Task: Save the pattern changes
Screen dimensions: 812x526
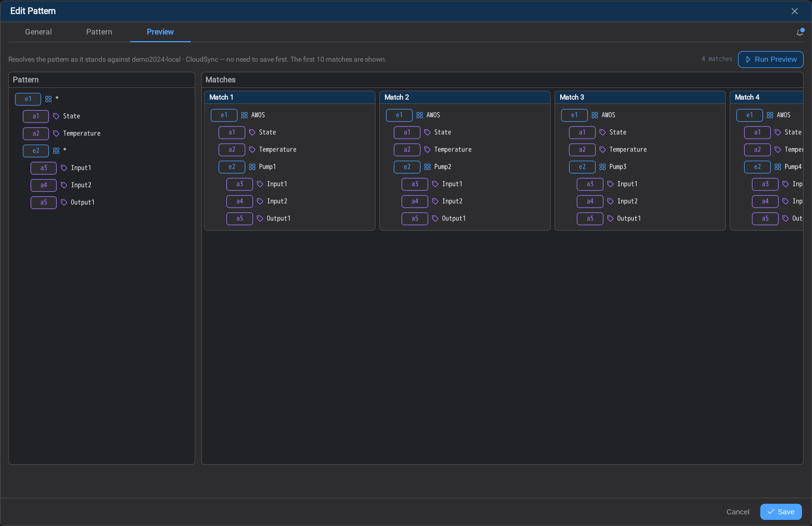Action: click(x=781, y=512)
